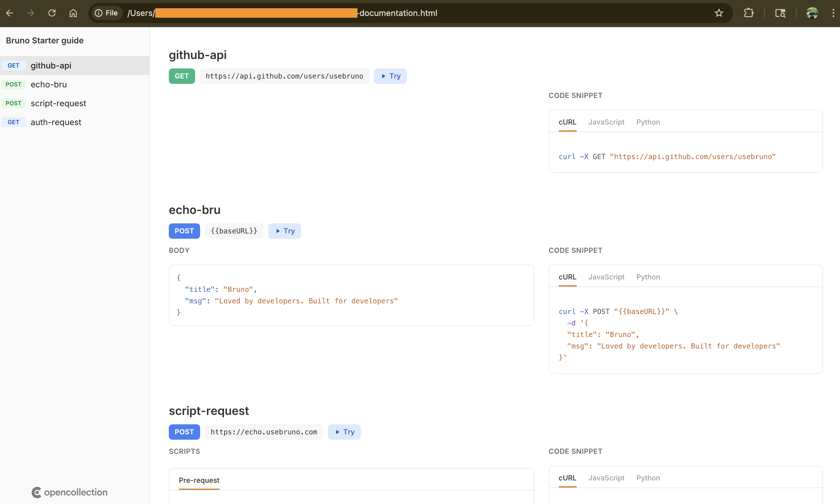
Task: Navigate forward in the browser
Action: point(31,13)
